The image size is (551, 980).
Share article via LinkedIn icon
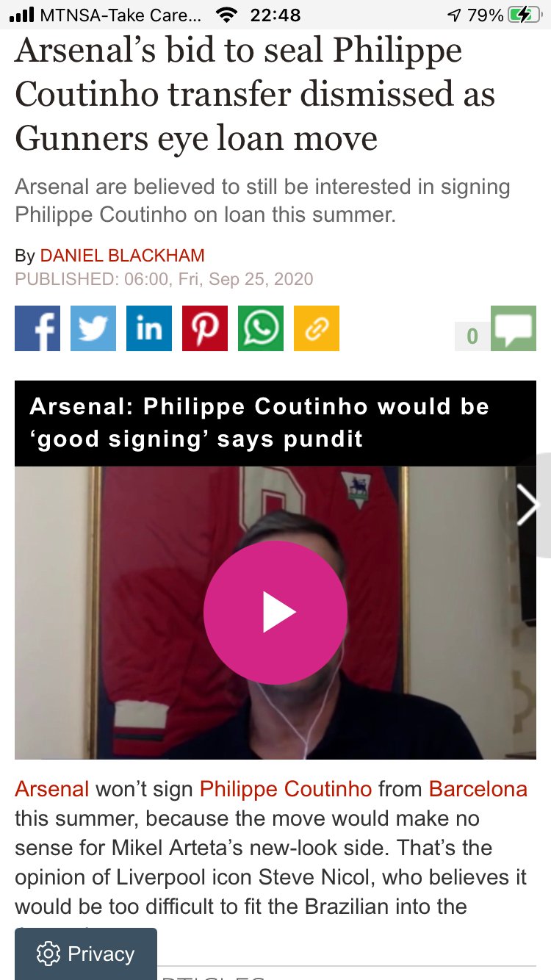tap(149, 328)
